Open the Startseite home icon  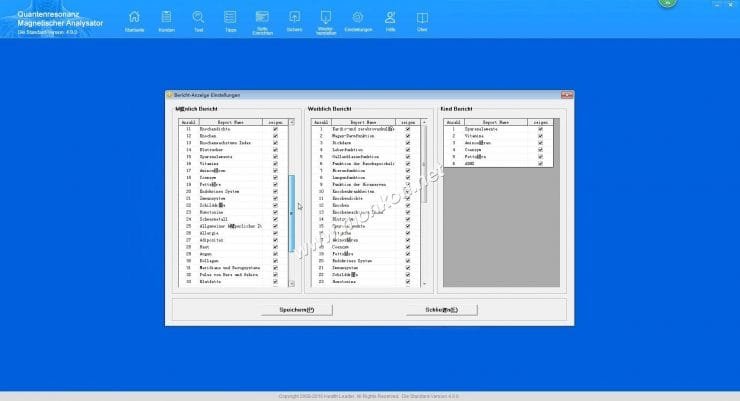[135, 21]
